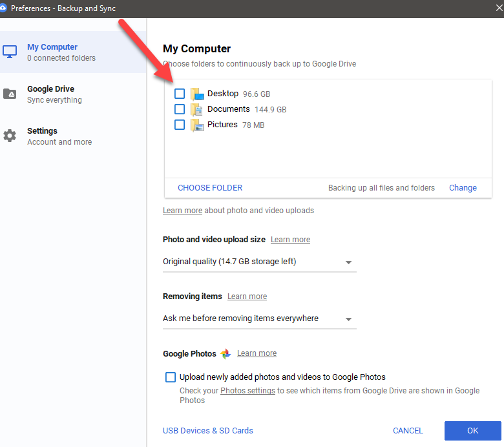The width and height of the screenshot is (504, 447).
Task: Open Learn more about photo and video uploads
Action: [x=182, y=211]
